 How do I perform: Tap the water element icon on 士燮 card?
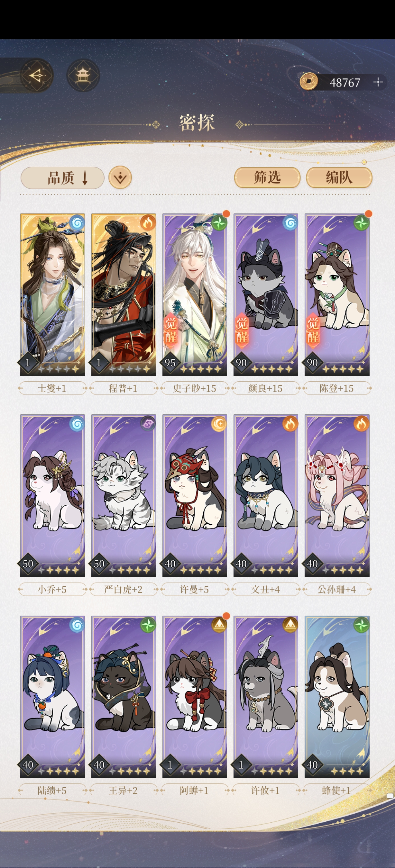tap(77, 222)
